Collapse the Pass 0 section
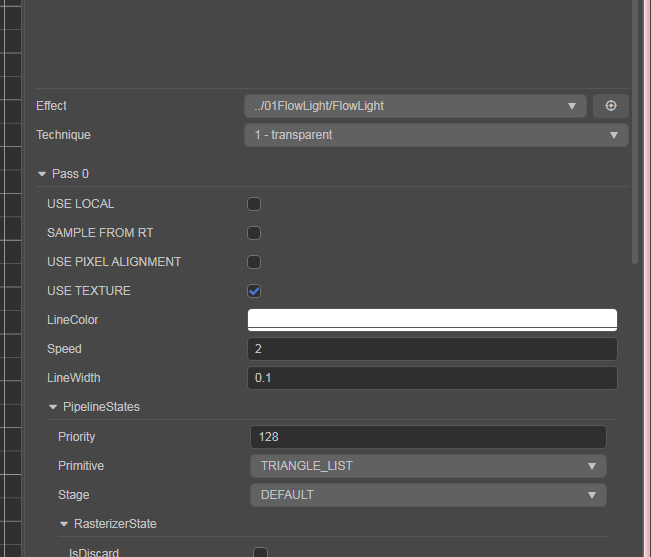Screen dimensions: 651x557 tap(42, 174)
